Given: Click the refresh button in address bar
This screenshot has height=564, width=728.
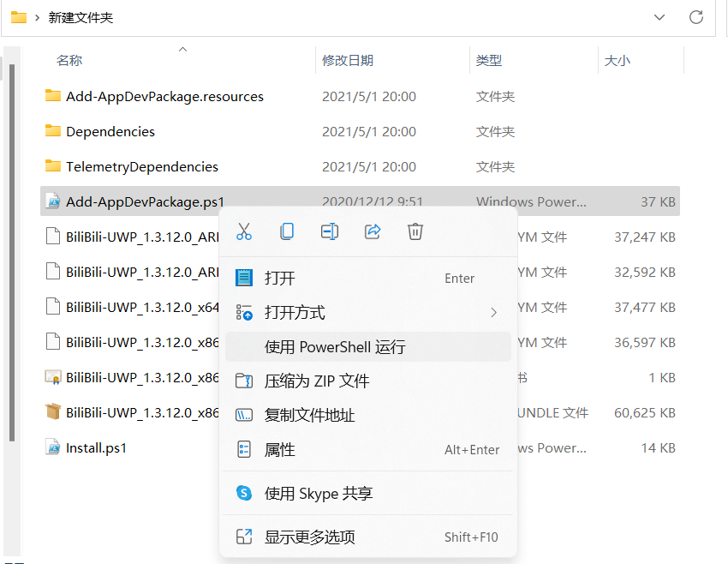Looking at the screenshot, I should point(696,18).
